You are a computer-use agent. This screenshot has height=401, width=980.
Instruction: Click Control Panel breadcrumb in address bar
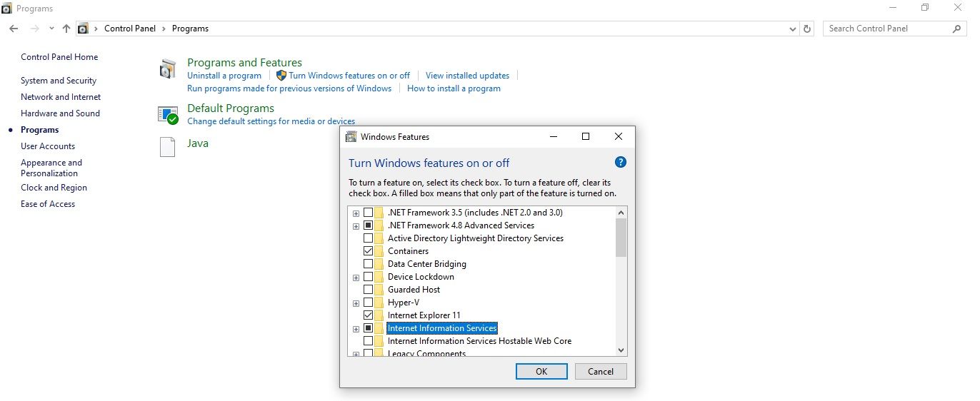click(x=131, y=29)
